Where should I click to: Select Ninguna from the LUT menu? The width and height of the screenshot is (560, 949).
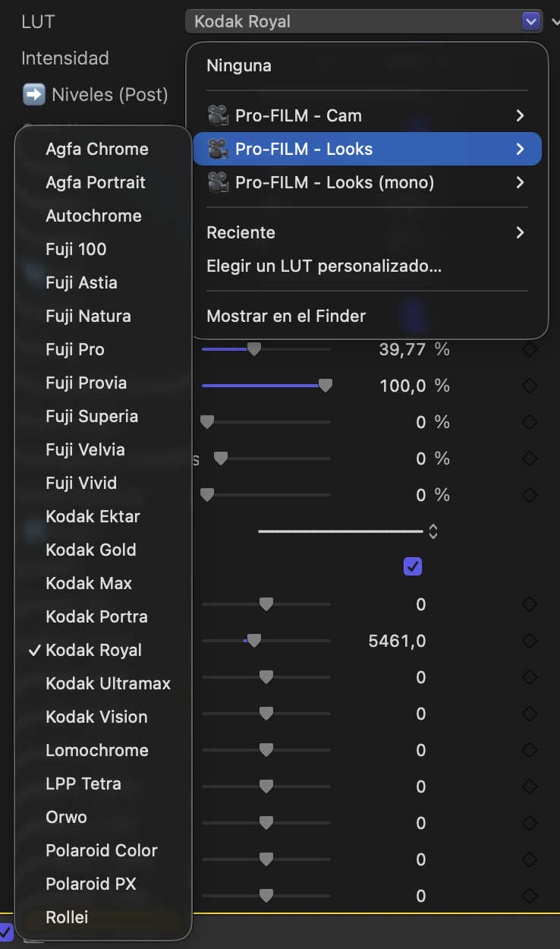pos(238,65)
